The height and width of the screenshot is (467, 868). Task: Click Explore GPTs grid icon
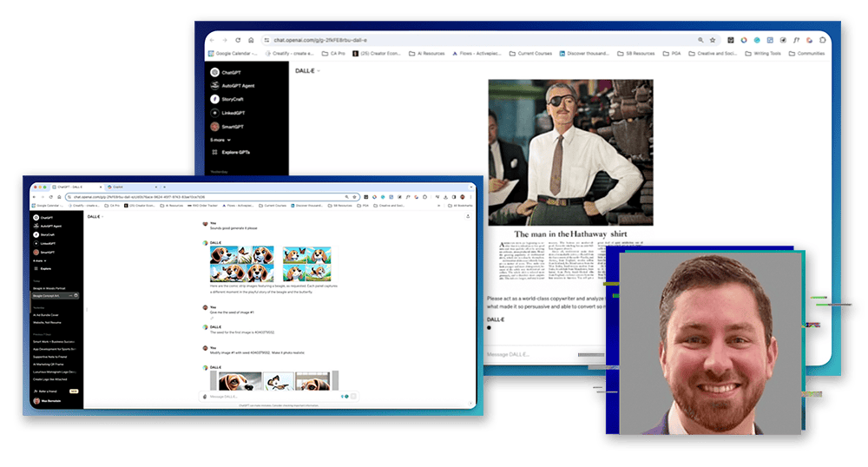click(214, 152)
